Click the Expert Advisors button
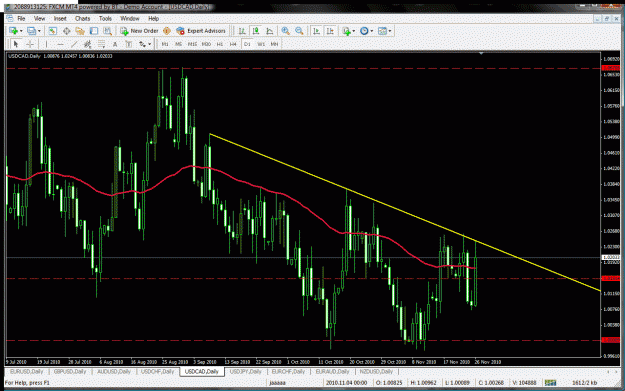The height and width of the screenshot is (391, 625). point(201,31)
